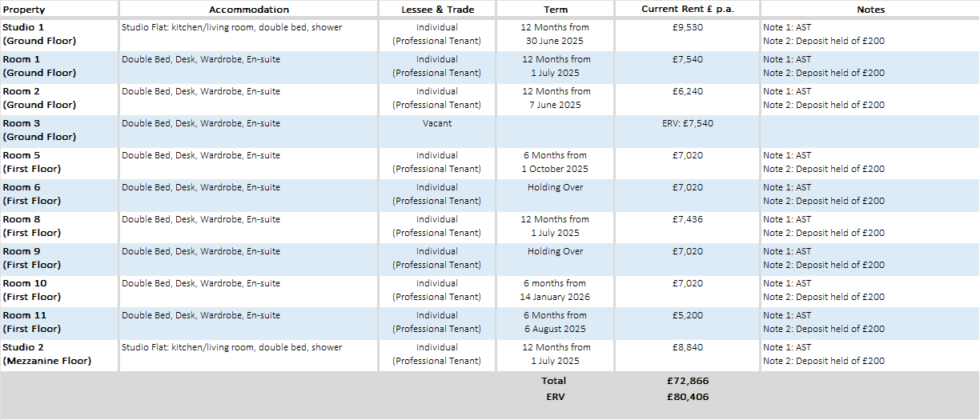Select the £9,530 rent cell
This screenshot has width=980, height=420.
[x=688, y=28]
